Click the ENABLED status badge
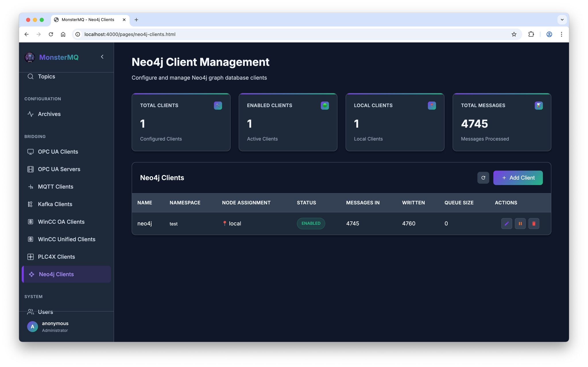The width and height of the screenshot is (588, 367). click(311, 224)
